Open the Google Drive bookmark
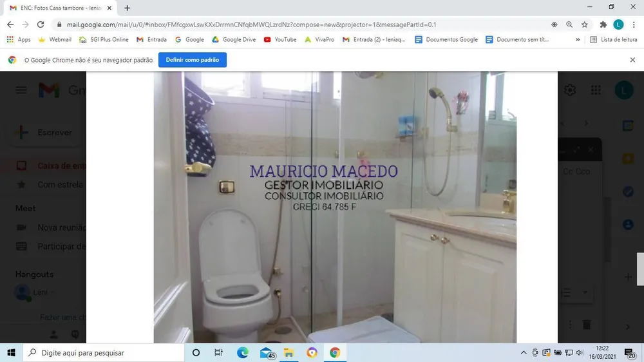644x362 pixels. [234, 39]
